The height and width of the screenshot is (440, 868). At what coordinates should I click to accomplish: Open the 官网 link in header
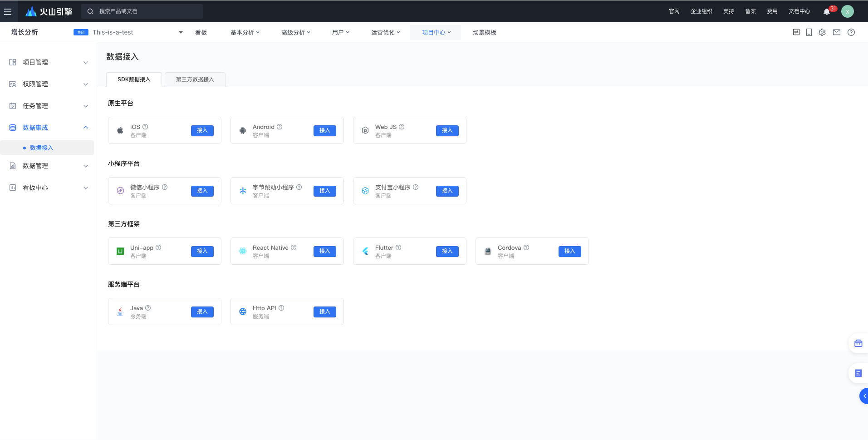(x=674, y=11)
